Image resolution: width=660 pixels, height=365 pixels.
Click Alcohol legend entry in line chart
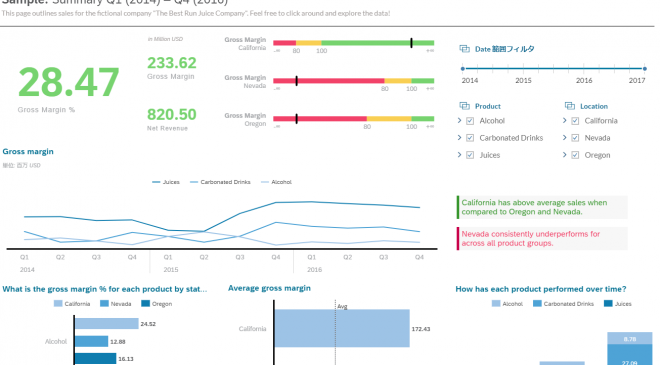click(x=277, y=182)
